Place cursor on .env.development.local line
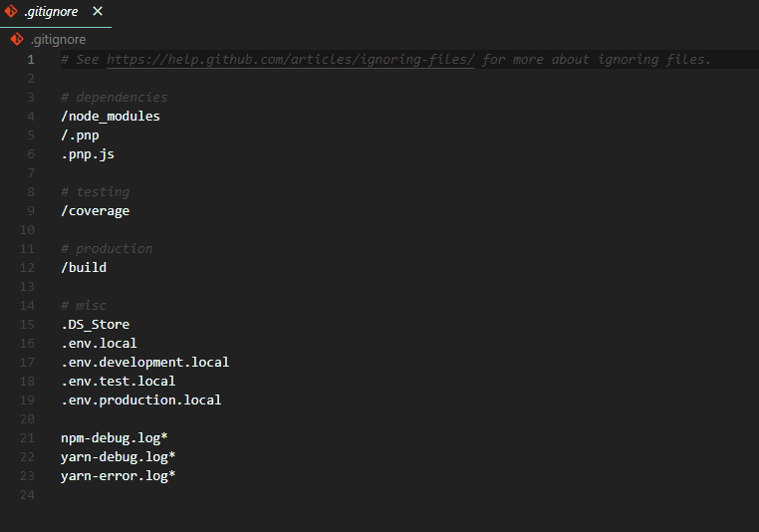The width and height of the screenshot is (759, 532). point(145,362)
